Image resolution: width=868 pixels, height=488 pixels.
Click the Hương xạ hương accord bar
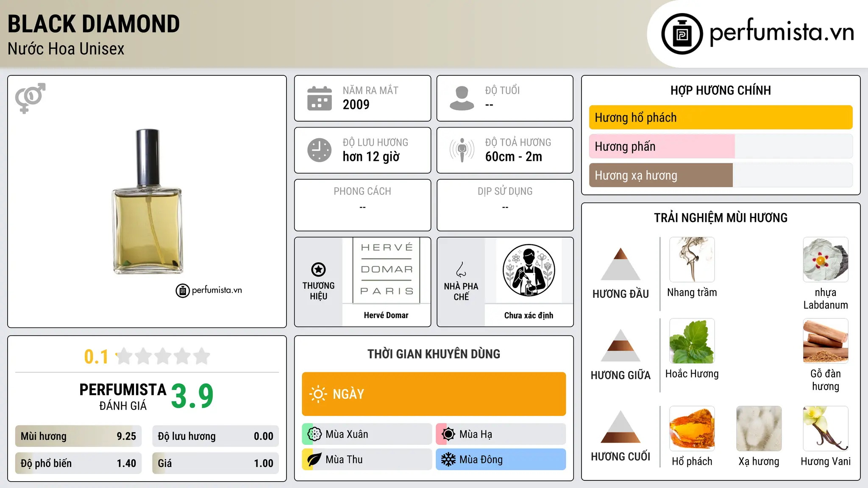(721, 175)
